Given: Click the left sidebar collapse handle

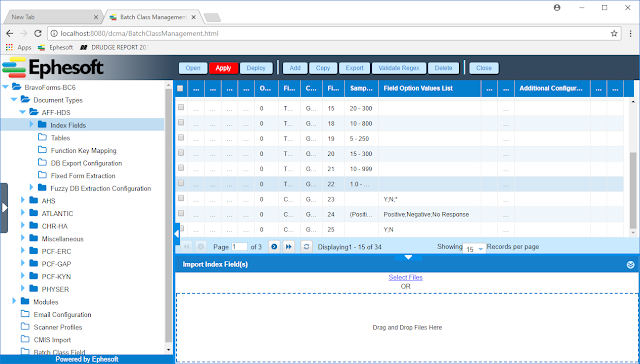Looking at the screenshot, I should tap(4, 208).
